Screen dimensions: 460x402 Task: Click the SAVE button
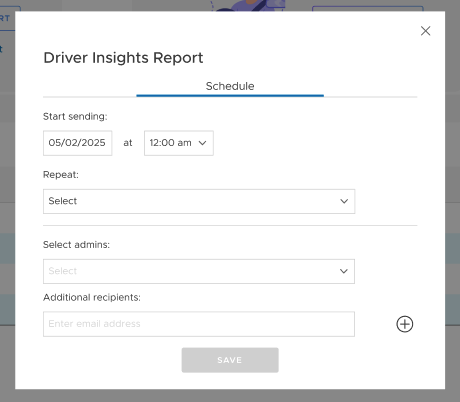[230, 360]
